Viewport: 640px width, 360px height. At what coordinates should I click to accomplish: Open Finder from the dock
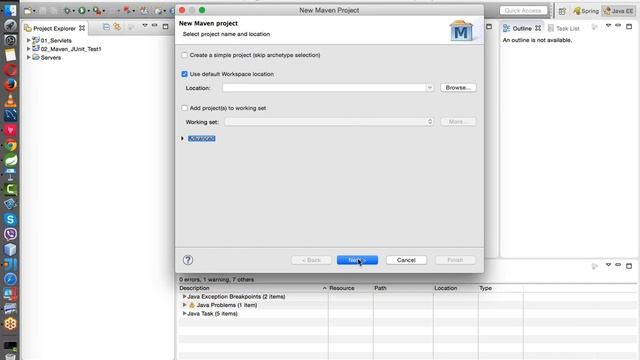pos(10,11)
